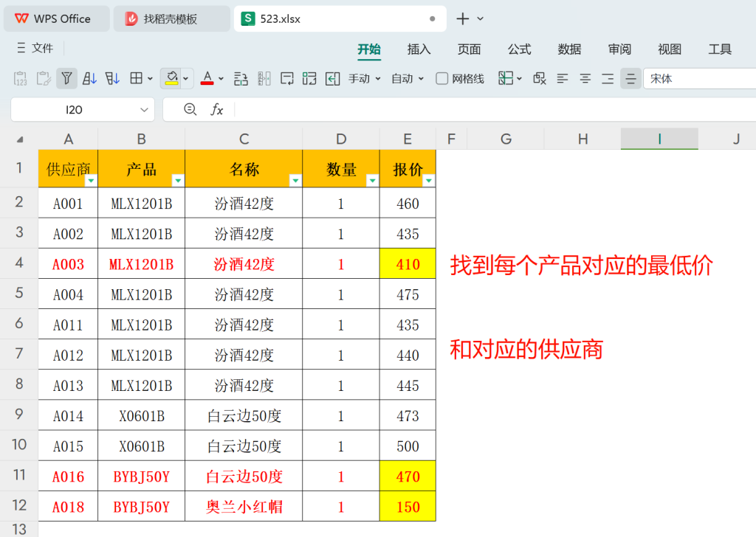The image size is (756, 537).
Task: Click the indent arrow box icon
Action: click(333, 78)
